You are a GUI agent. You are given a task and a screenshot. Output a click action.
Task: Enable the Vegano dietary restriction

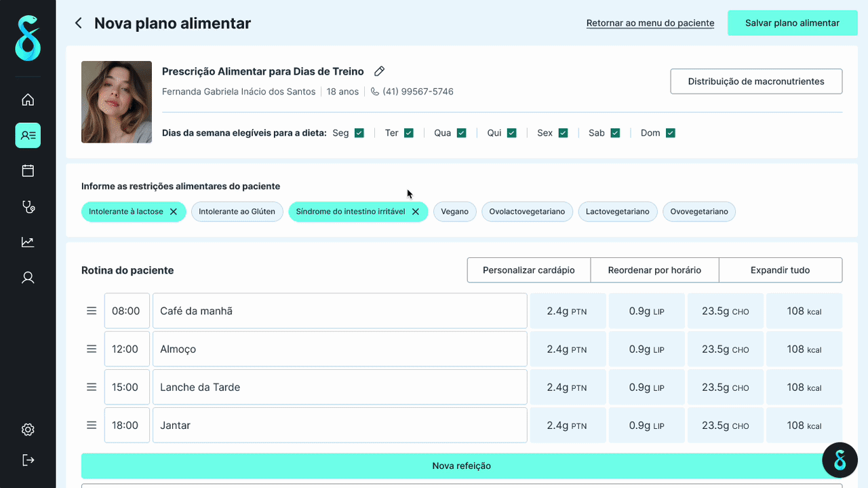tap(454, 211)
